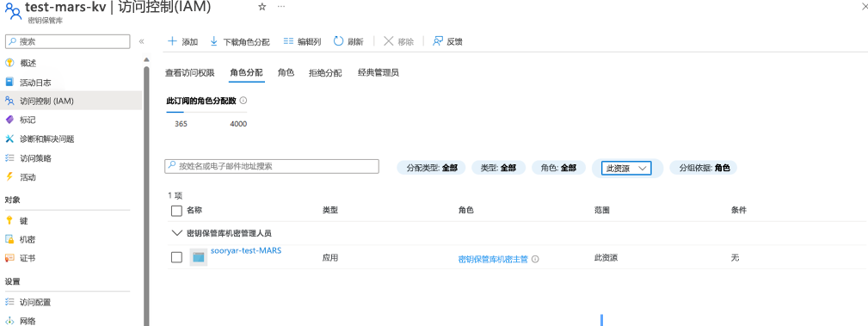Screen dimensions: 868x326
Task: Click the 此资源 scope cell in row
Action: [606, 257]
